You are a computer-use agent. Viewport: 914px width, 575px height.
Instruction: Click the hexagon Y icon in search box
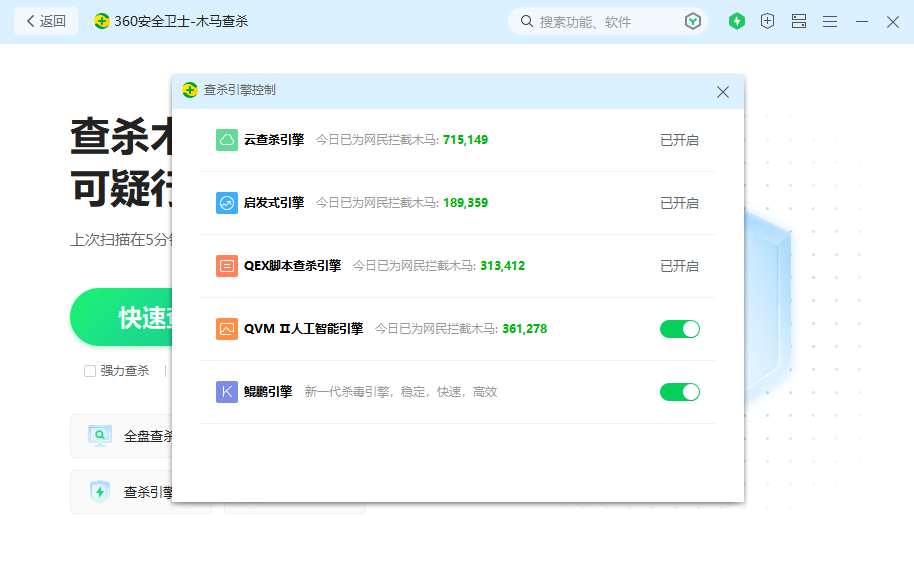coord(692,22)
